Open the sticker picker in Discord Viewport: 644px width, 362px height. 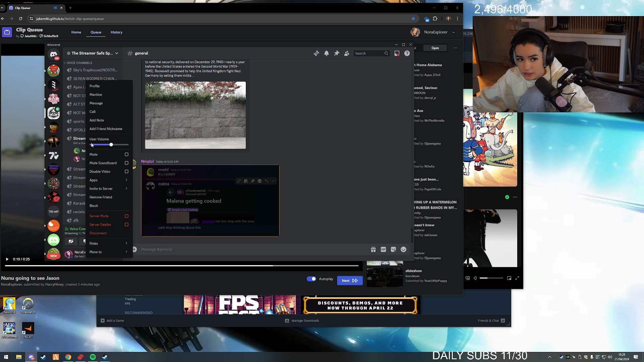(393, 249)
